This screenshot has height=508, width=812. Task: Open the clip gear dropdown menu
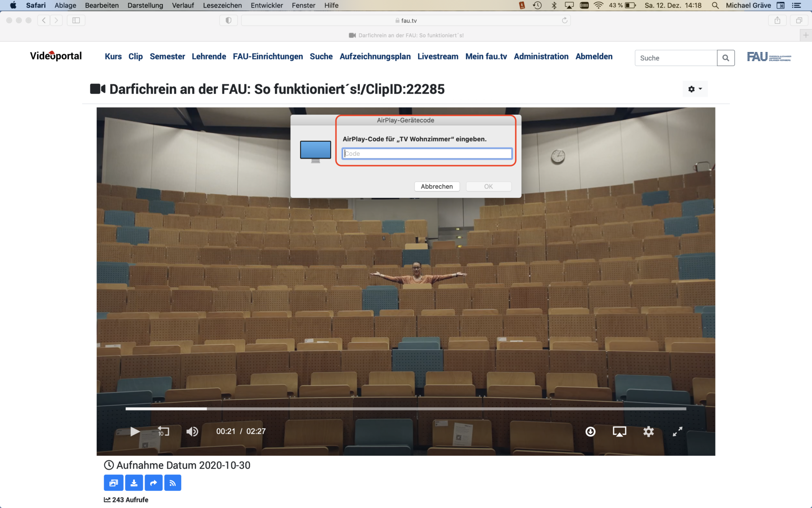pos(695,89)
